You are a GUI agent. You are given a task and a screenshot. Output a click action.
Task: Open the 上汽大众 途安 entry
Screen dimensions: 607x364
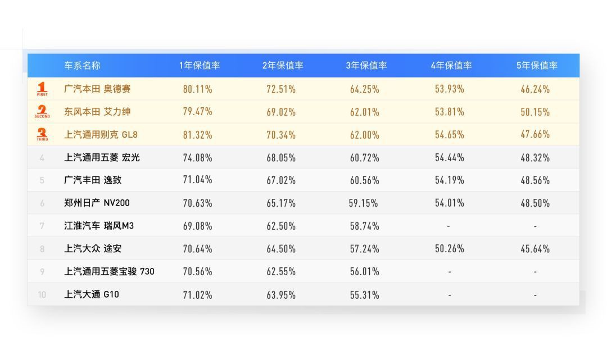pyautogui.click(x=93, y=248)
